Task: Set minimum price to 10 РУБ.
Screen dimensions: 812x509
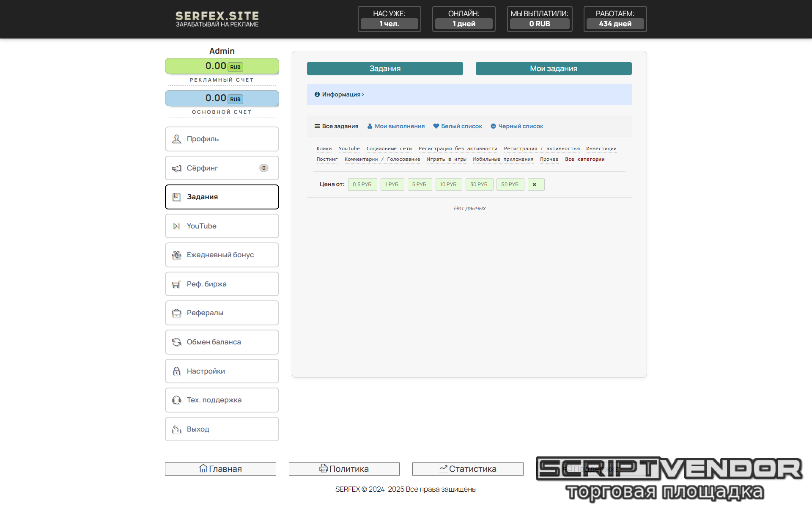Action: [x=448, y=184]
